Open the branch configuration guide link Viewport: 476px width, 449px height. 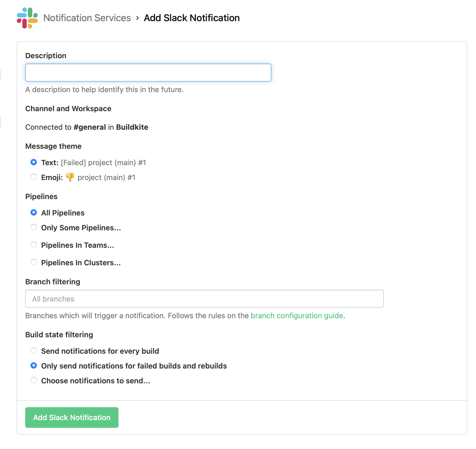297,316
